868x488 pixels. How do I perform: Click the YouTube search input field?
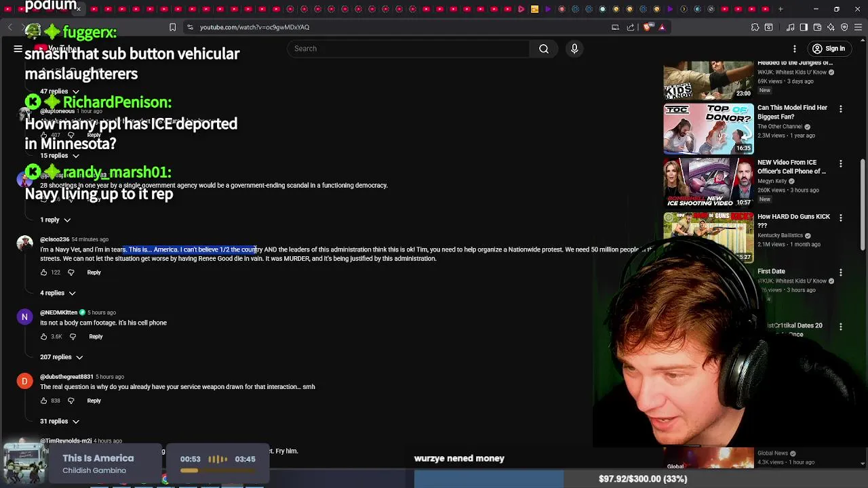click(408, 49)
